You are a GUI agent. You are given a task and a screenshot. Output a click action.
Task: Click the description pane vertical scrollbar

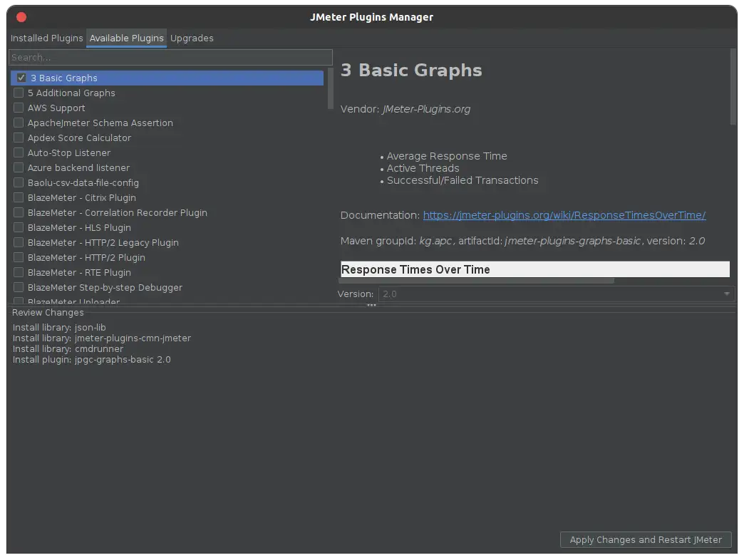[733, 87]
